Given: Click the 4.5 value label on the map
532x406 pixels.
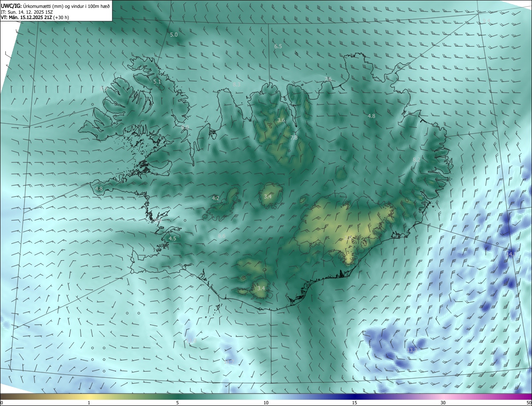Looking at the screenshot, I should click(172, 238).
